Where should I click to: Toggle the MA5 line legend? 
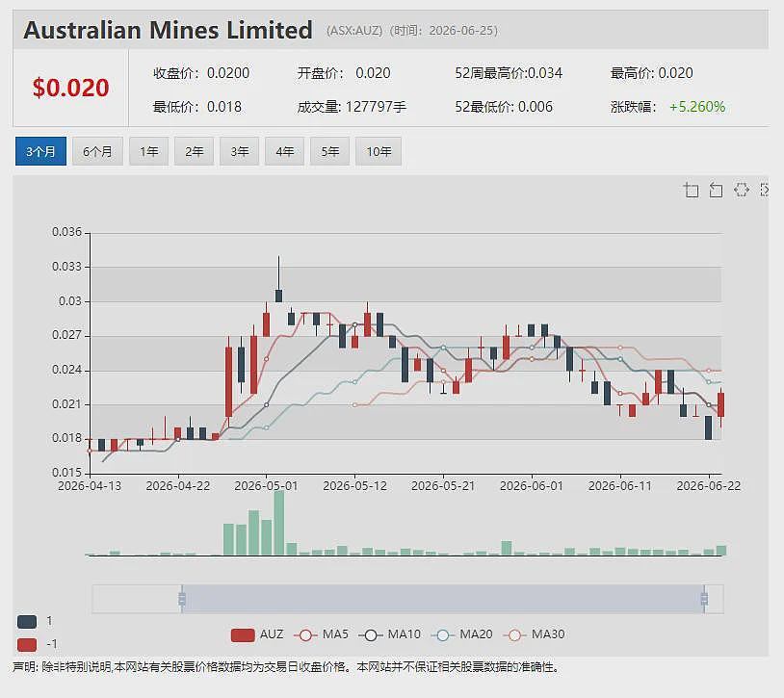(x=321, y=634)
